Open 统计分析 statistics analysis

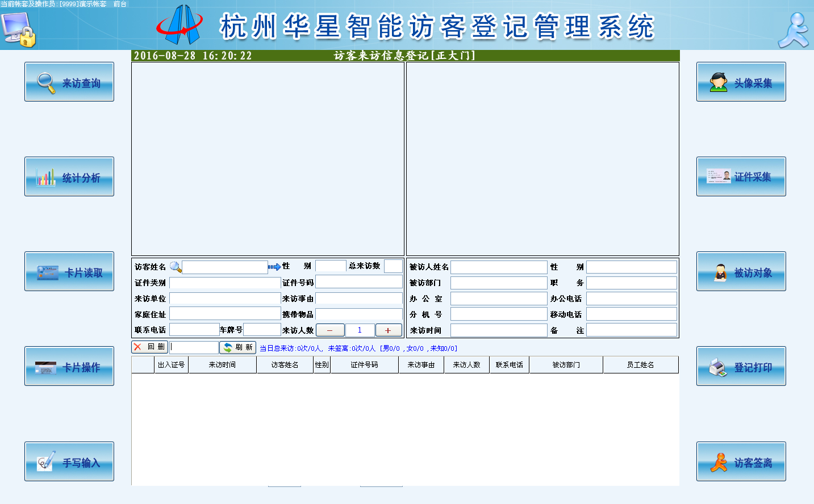coord(69,177)
